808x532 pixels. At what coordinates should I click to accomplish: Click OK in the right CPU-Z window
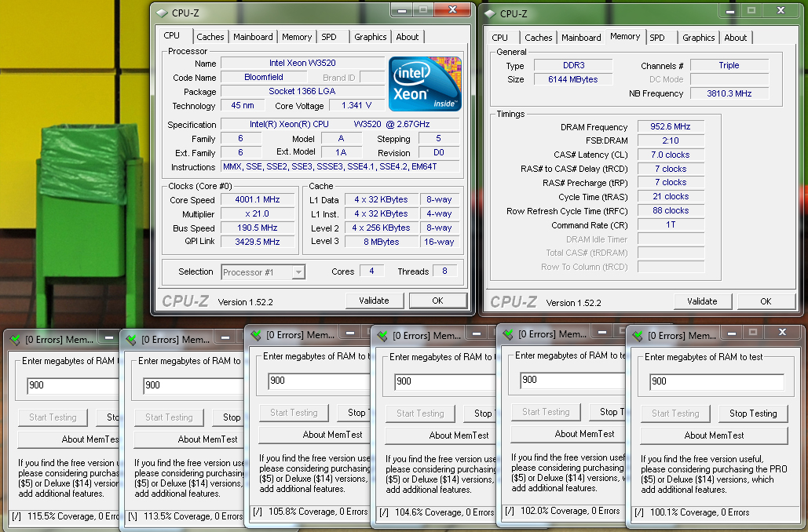pyautogui.click(x=766, y=302)
